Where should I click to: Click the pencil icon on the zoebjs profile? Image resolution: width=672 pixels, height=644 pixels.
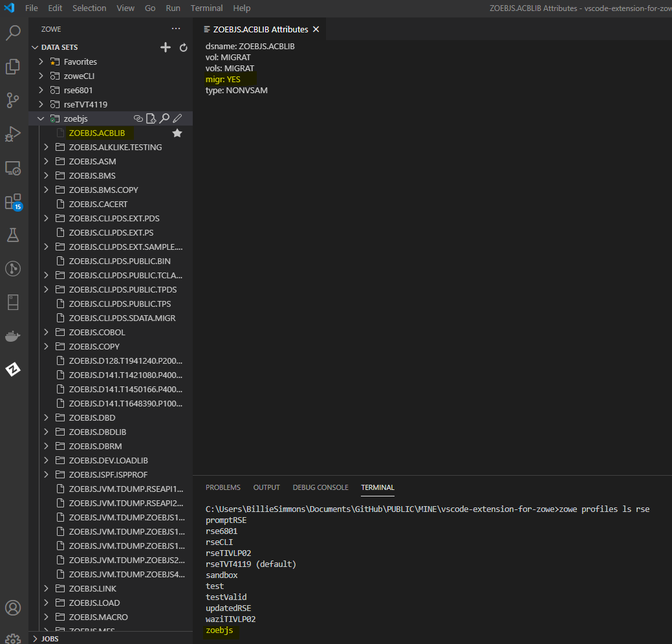point(177,118)
